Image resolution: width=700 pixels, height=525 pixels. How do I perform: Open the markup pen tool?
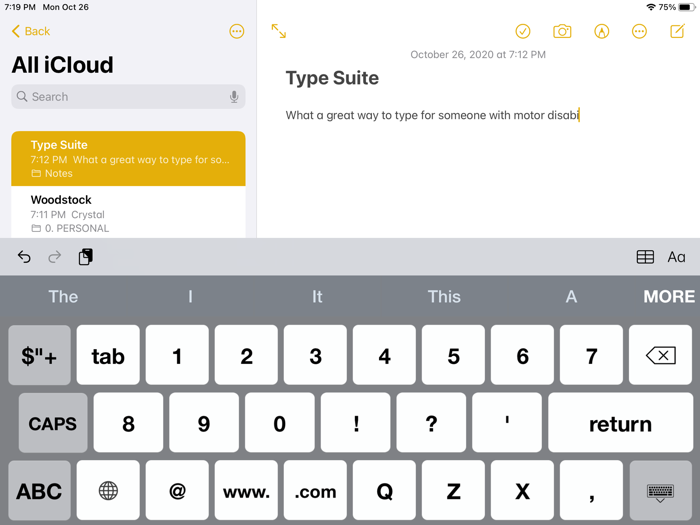(x=601, y=31)
